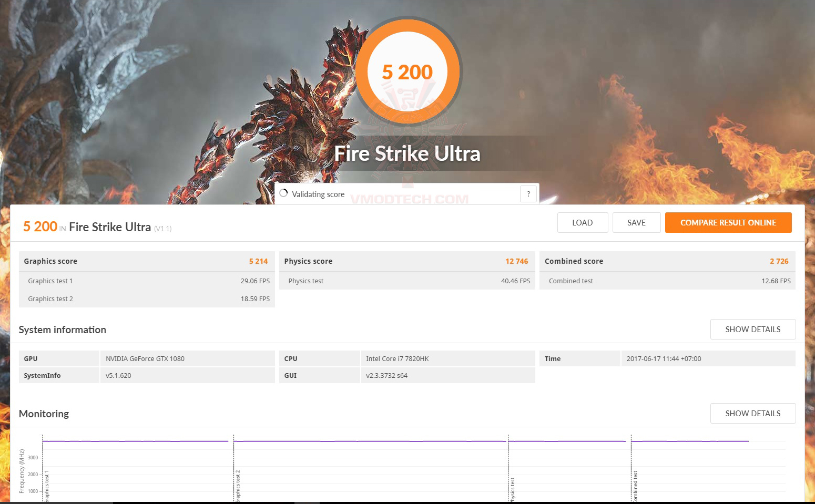Click the Combined test FPS row

click(x=667, y=281)
